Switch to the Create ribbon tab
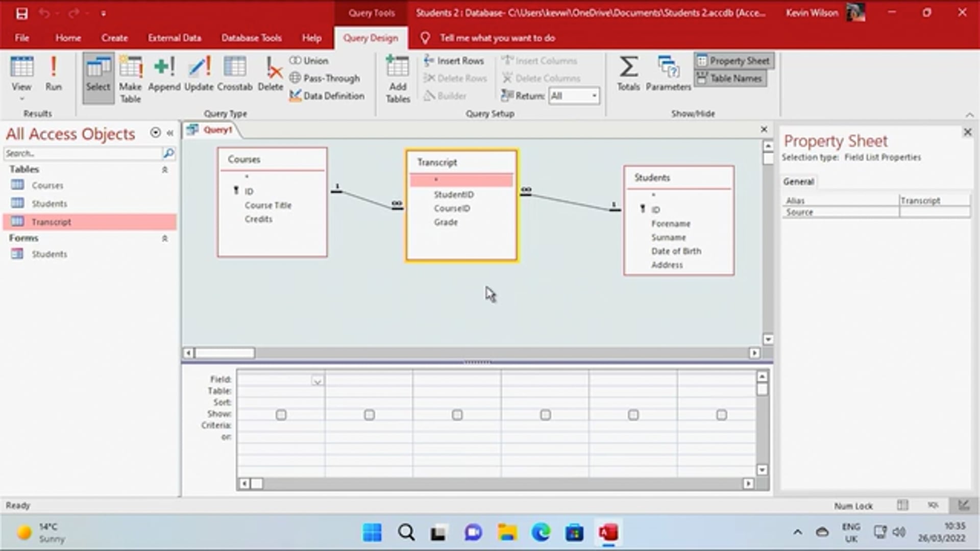This screenshot has width=980, height=551. pos(114,38)
